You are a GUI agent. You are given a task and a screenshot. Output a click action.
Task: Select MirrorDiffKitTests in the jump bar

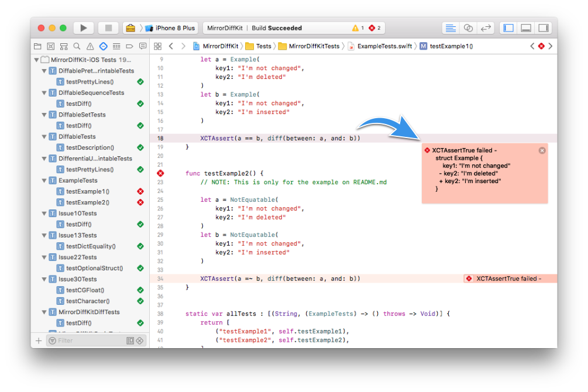click(x=309, y=46)
